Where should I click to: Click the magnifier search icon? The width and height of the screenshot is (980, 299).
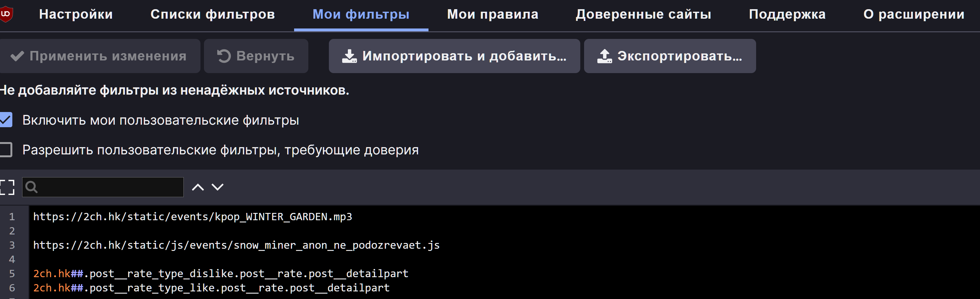coord(31,187)
